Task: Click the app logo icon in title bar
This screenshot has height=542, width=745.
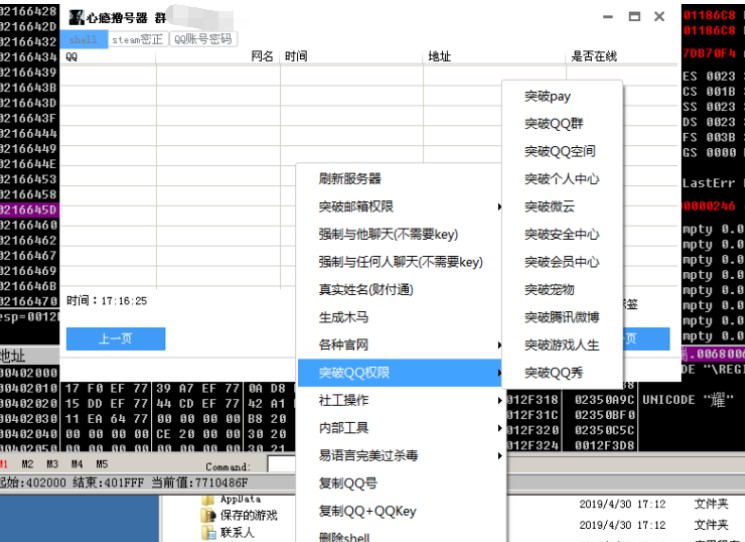Action: click(x=76, y=18)
